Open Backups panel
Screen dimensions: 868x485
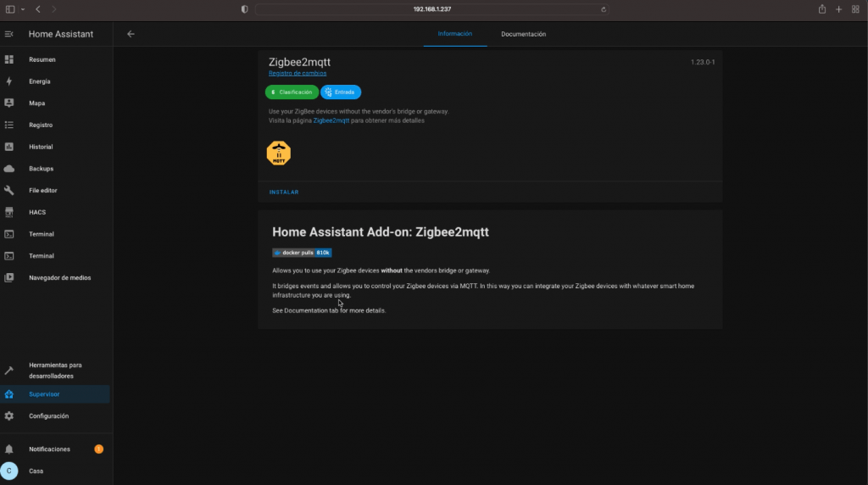(x=42, y=169)
